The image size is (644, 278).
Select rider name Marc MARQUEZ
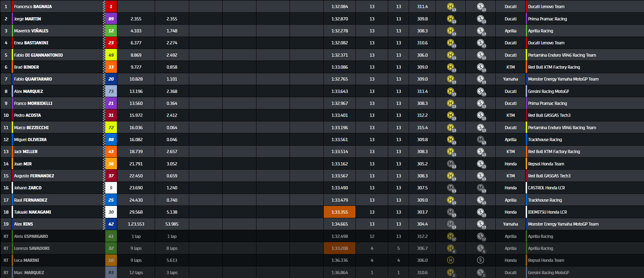tap(29, 273)
